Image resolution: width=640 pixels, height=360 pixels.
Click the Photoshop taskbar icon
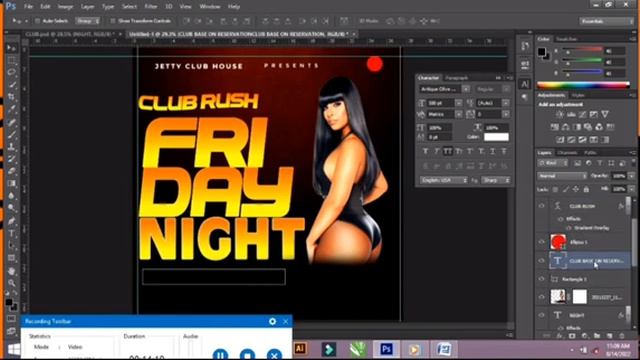click(x=386, y=349)
